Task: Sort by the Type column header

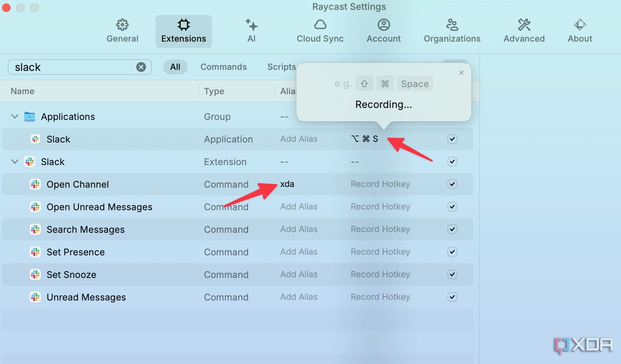Action: 214,91
